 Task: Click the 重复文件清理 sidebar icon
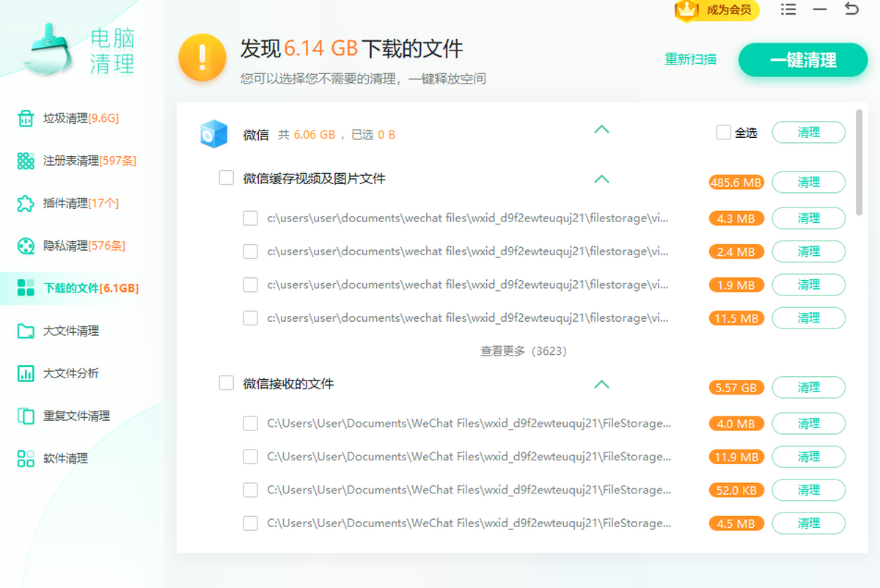[x=26, y=416]
